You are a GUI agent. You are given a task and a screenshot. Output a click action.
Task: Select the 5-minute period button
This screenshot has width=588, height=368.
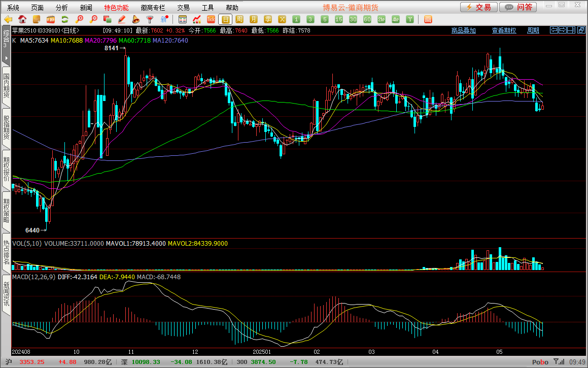tap(325, 19)
